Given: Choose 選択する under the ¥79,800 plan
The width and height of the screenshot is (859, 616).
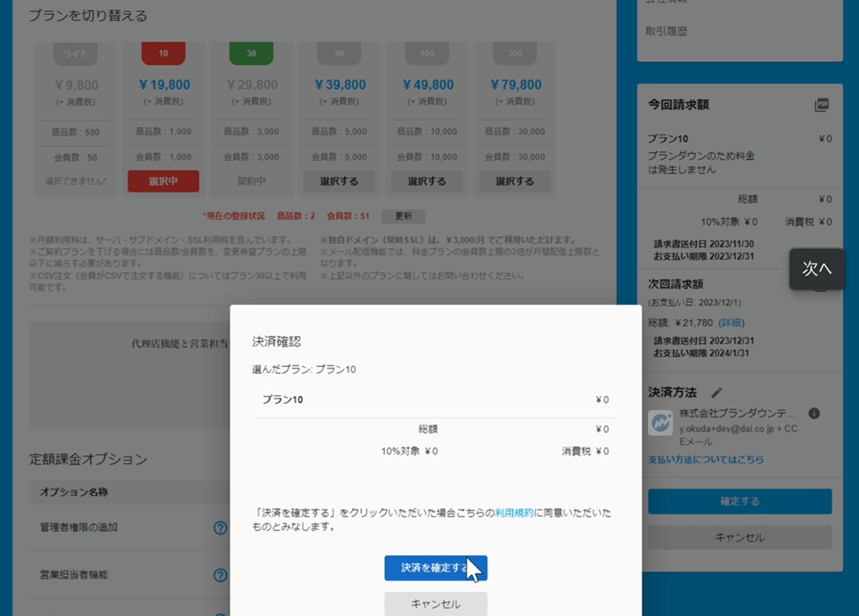Looking at the screenshot, I should [x=515, y=181].
